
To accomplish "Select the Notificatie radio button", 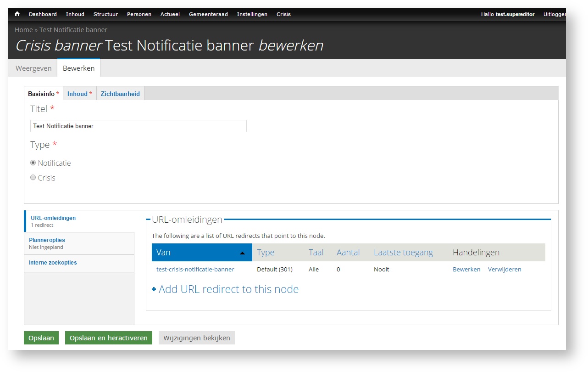I will (x=33, y=163).
